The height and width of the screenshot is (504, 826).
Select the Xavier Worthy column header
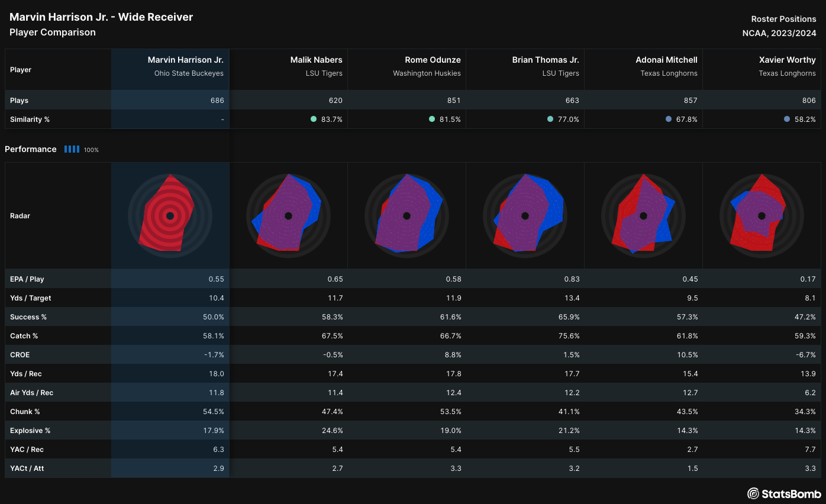pos(762,69)
